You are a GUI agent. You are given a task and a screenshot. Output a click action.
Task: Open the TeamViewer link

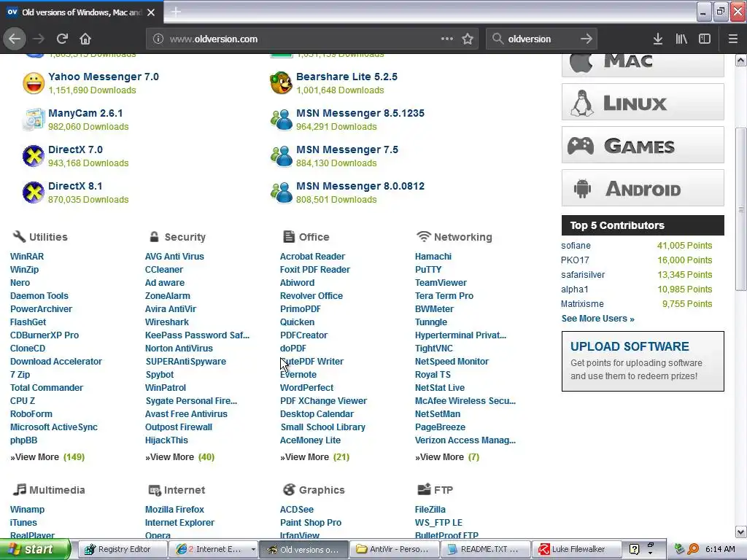[441, 283]
